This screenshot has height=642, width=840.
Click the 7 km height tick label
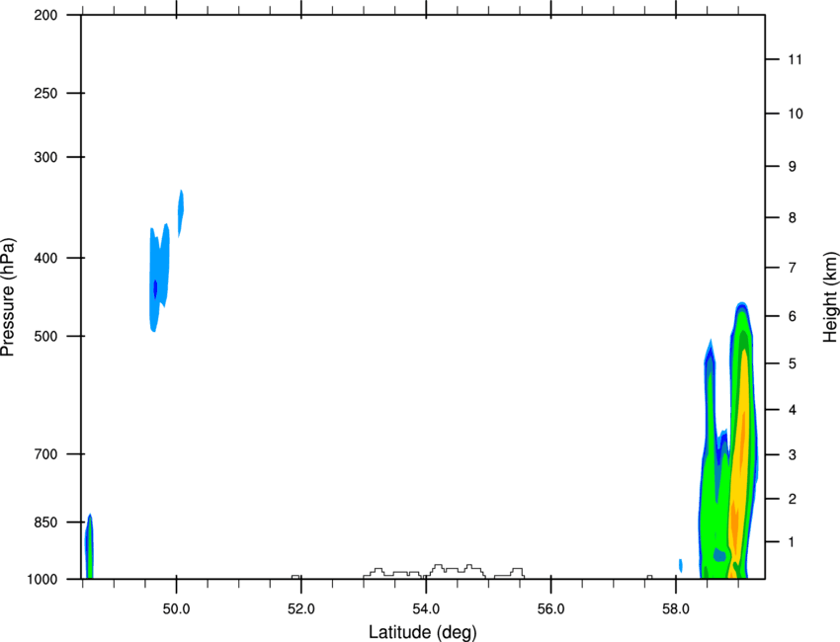point(793,268)
